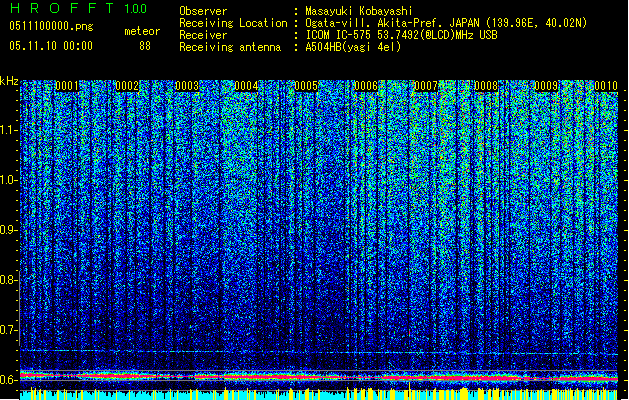Select the 0004 minute marker
The image size is (629, 400).
[x=246, y=86]
